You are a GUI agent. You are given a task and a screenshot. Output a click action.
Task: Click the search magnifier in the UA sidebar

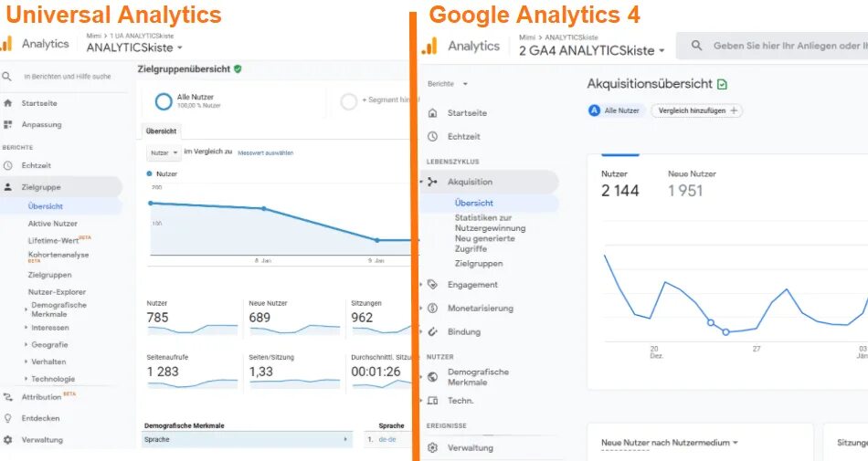6,77
